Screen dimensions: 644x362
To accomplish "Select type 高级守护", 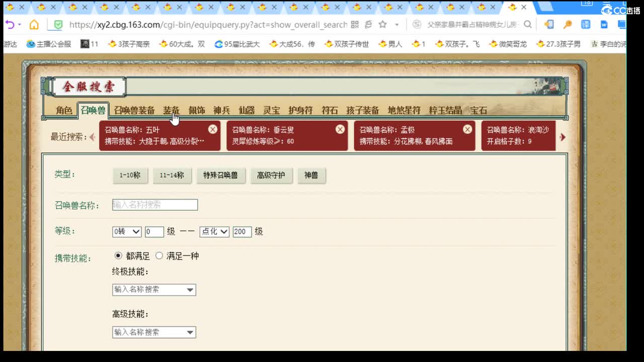I will click(271, 175).
